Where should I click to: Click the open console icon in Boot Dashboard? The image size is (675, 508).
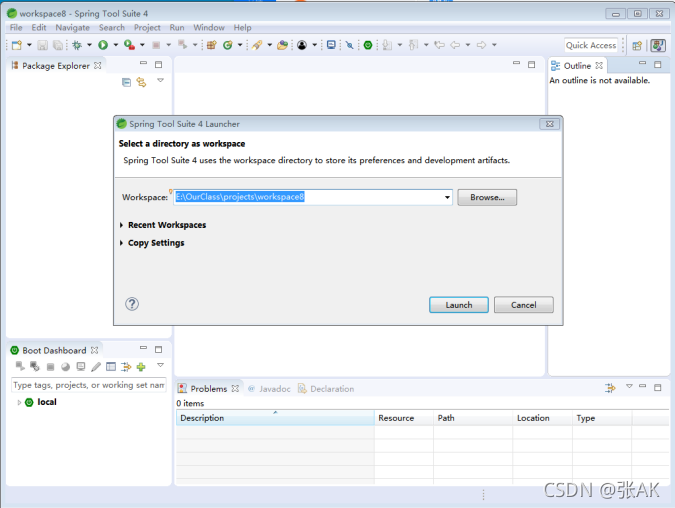[x=81, y=367]
